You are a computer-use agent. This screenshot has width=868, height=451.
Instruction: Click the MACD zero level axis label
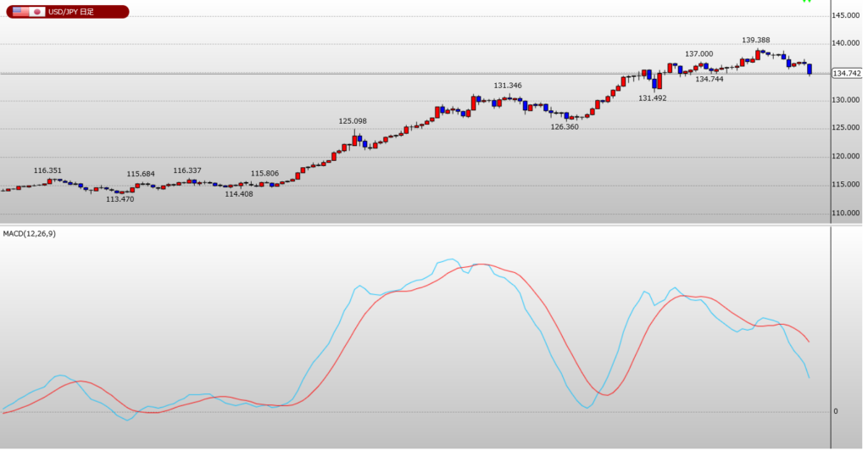pyautogui.click(x=836, y=412)
